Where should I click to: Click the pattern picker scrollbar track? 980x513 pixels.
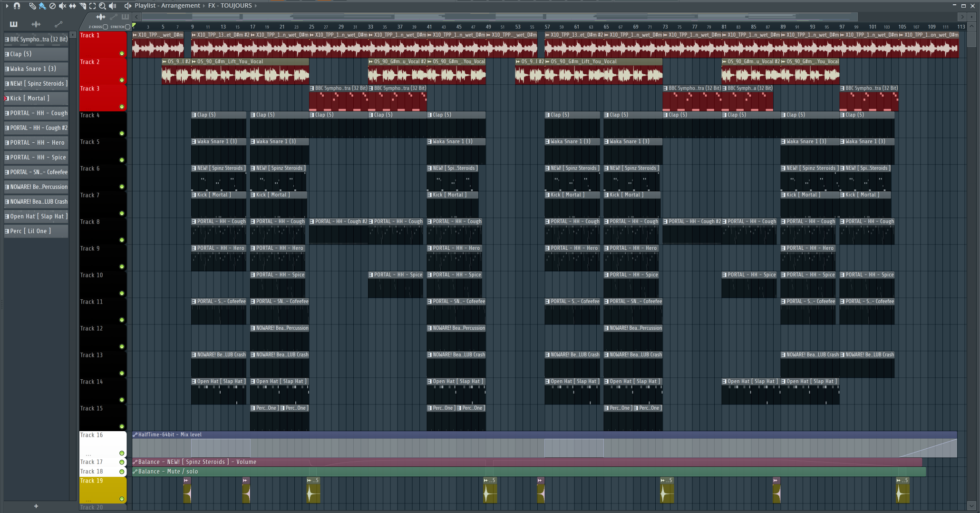(73, 269)
